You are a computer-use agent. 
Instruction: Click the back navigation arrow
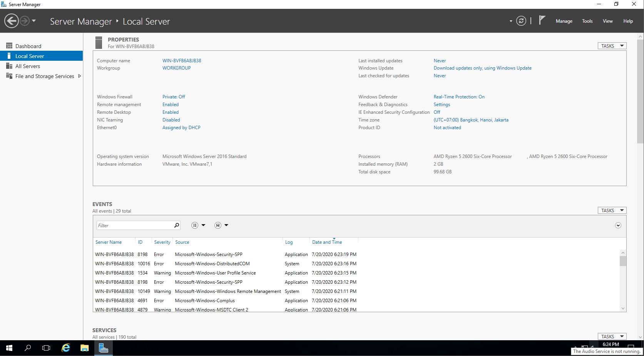pyautogui.click(x=12, y=21)
